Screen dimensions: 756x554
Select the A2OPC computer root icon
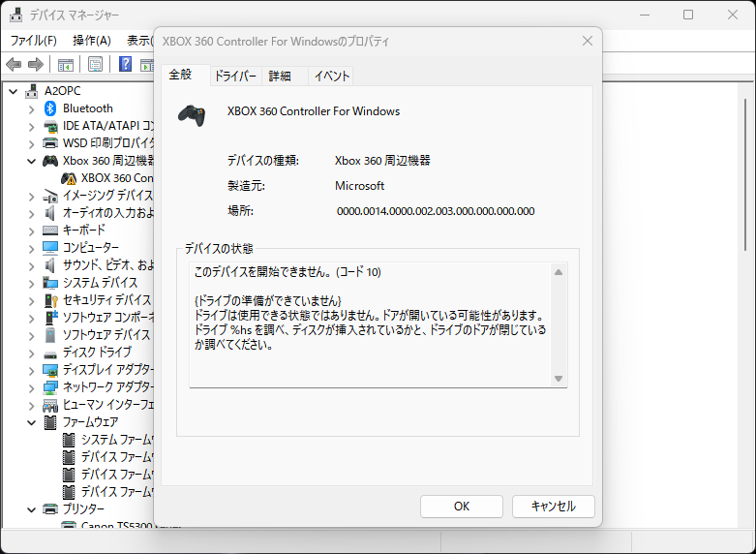coord(32,91)
